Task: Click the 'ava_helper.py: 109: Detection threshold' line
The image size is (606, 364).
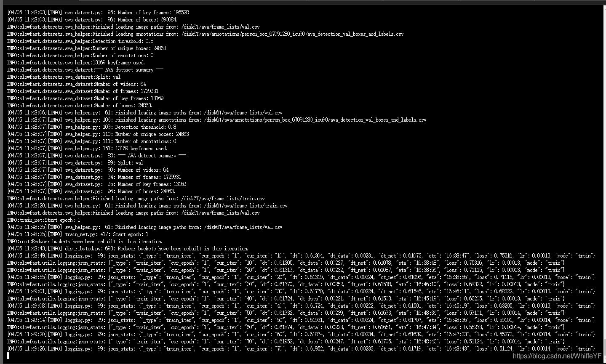Action: 91,127
